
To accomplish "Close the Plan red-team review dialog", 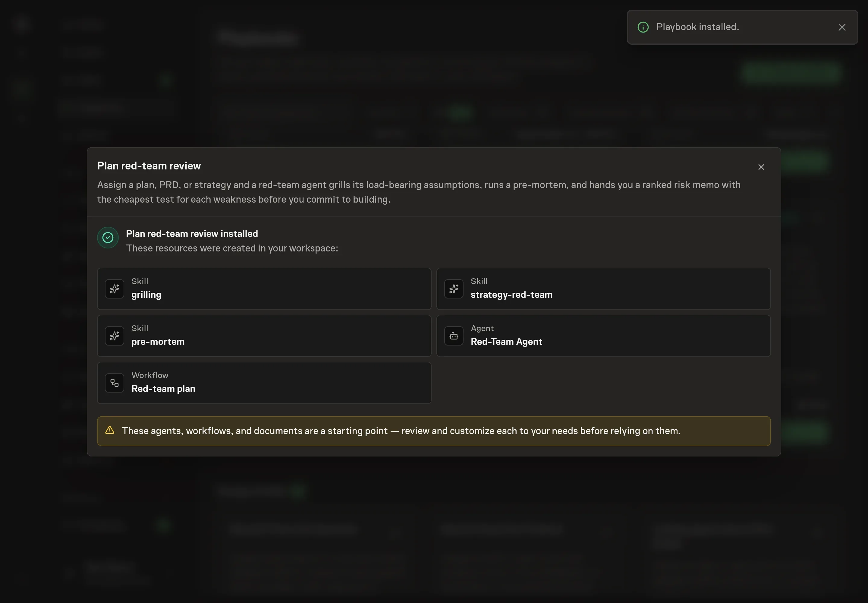I will click(x=761, y=167).
